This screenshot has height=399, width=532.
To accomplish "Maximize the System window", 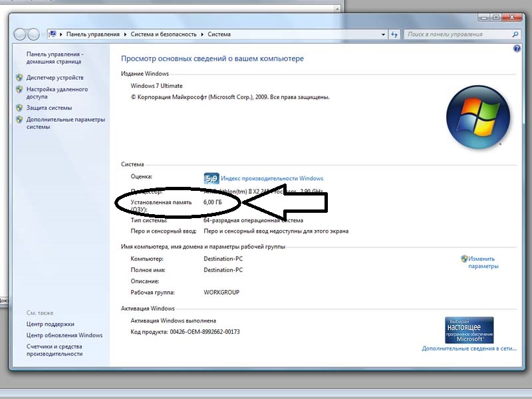I will tap(496, 17).
